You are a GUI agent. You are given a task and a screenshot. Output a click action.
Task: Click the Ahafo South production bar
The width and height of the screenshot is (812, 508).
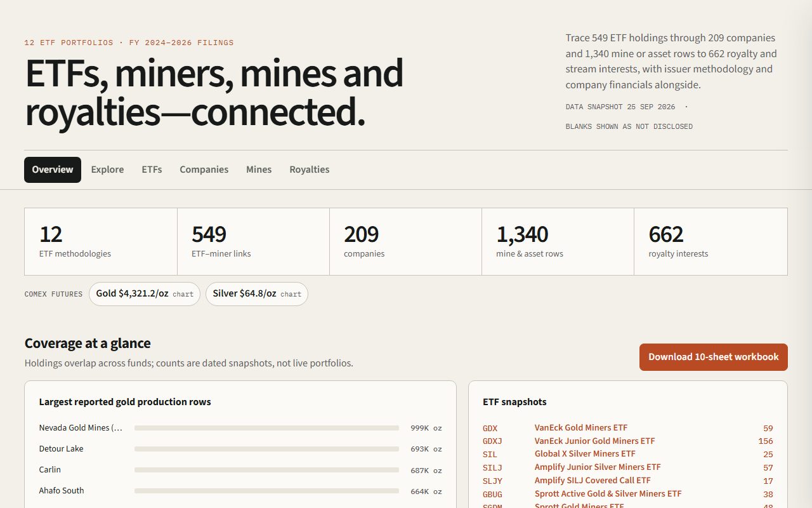point(266,491)
